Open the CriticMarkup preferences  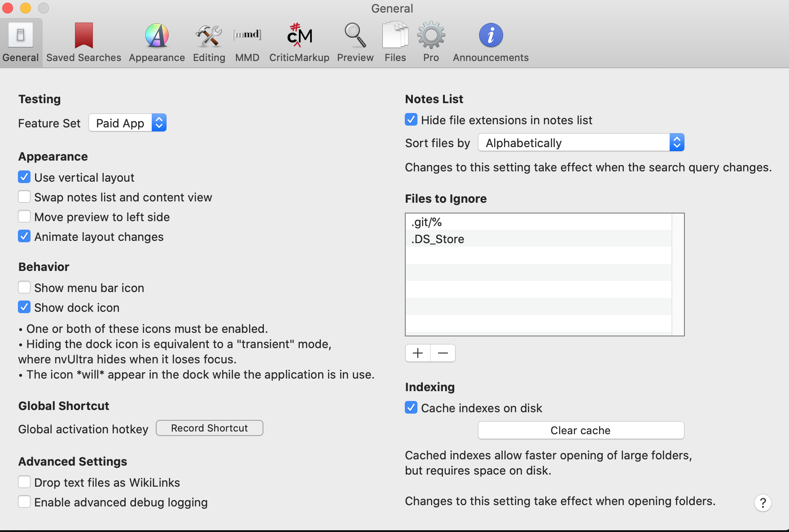point(299,36)
